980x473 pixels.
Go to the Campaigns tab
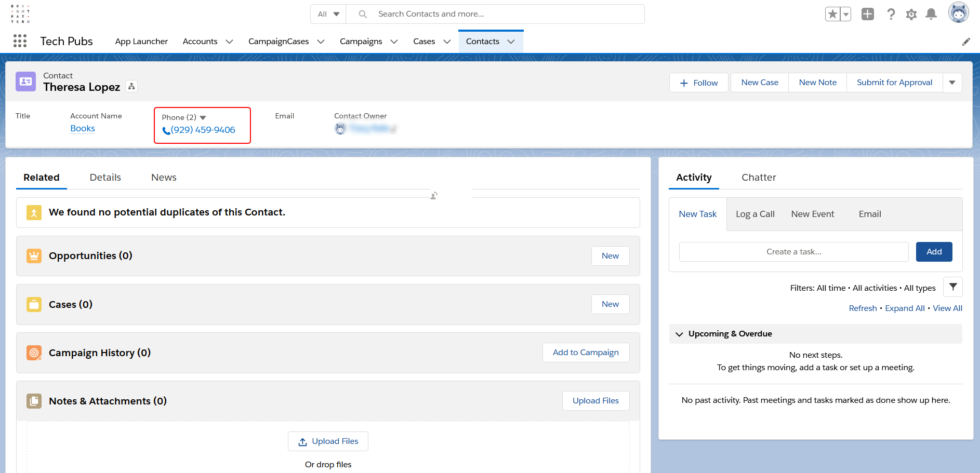361,42
